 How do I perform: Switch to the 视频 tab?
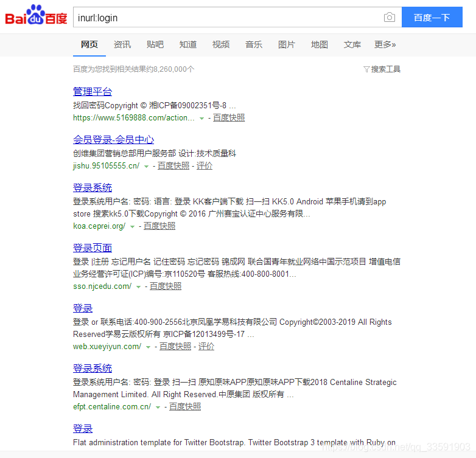(x=221, y=44)
